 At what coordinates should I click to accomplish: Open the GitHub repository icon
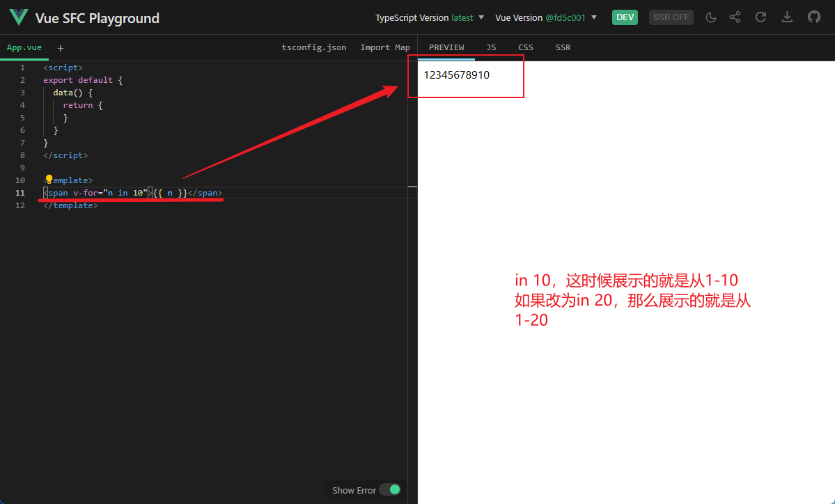(x=813, y=17)
